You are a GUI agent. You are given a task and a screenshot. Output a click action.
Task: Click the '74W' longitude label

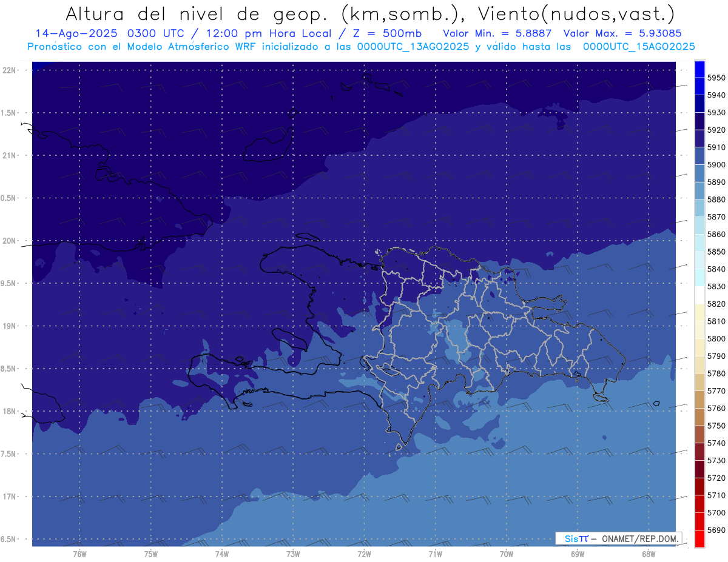point(222,554)
